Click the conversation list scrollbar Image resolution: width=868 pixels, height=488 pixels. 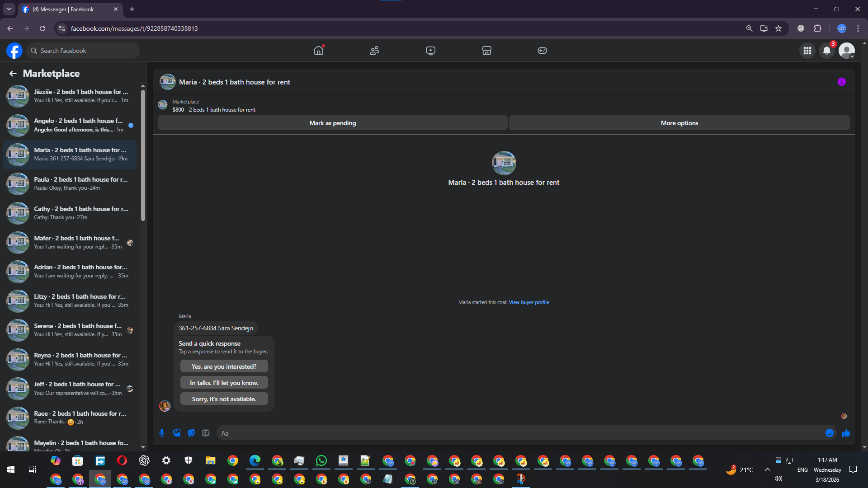coord(143,155)
